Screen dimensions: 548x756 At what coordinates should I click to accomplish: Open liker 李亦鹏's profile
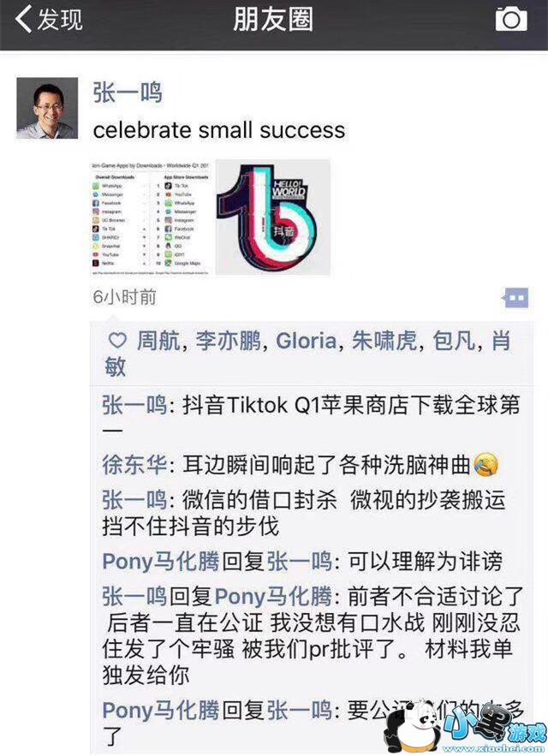pos(228,341)
